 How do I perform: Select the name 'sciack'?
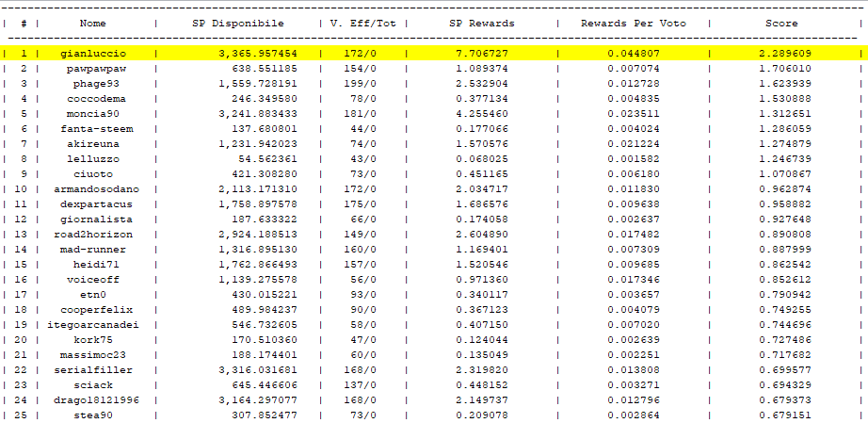point(93,384)
